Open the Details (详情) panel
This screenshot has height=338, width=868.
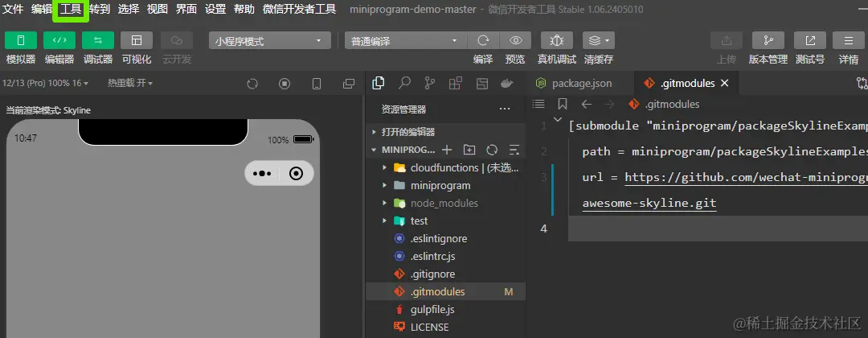tap(849, 40)
